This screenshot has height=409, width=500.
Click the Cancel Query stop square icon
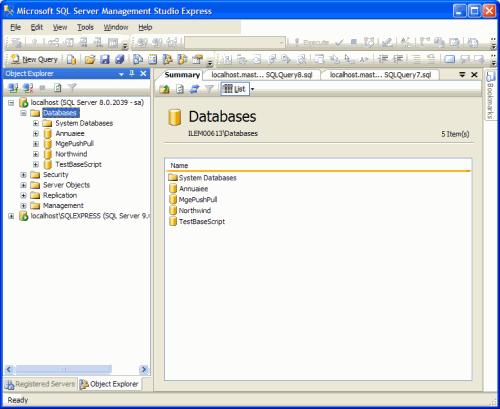tap(354, 42)
